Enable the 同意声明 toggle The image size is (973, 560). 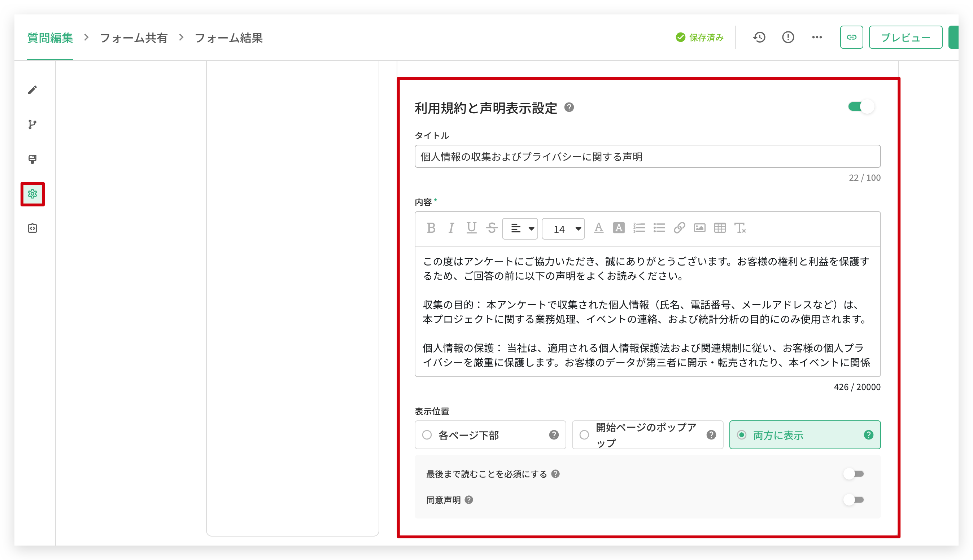pos(854,500)
